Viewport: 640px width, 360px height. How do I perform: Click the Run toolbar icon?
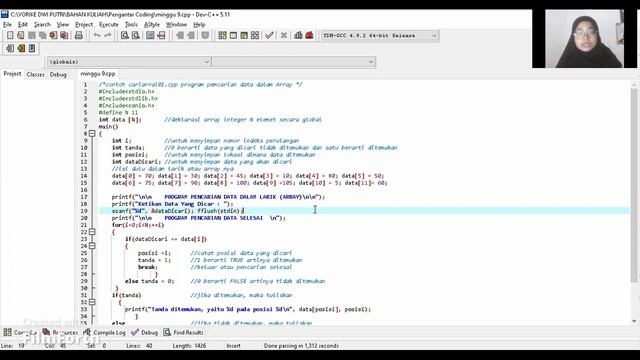point(233,36)
